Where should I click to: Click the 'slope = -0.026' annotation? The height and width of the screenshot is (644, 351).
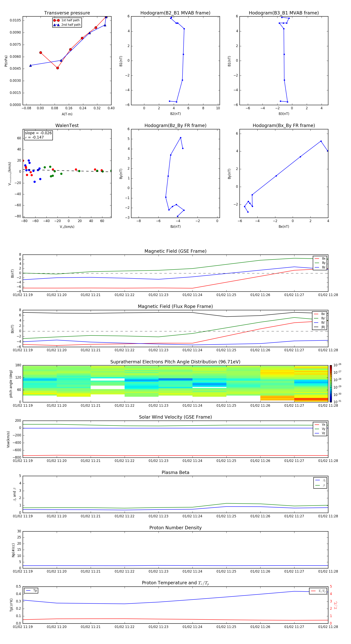click(38, 133)
